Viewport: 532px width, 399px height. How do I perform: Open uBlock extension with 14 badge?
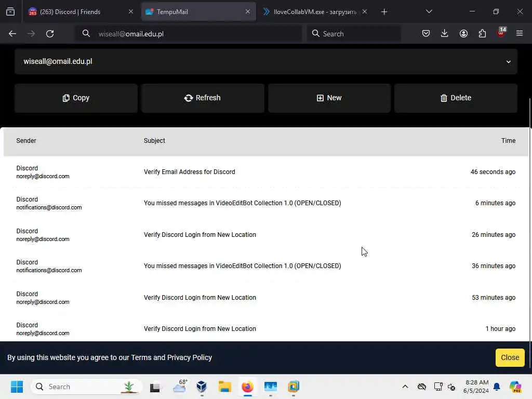(501, 33)
